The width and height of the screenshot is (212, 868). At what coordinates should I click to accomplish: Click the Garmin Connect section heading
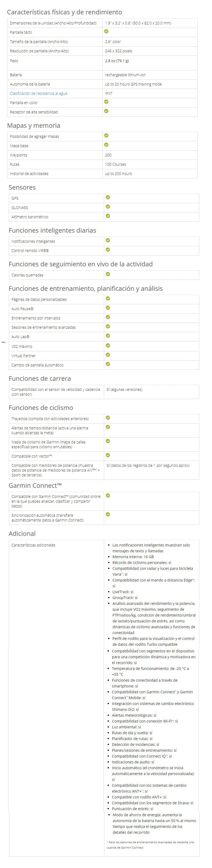(35, 486)
